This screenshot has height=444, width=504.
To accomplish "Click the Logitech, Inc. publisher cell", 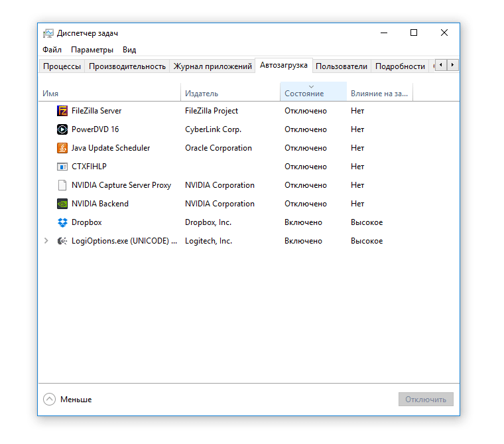I will click(209, 241).
